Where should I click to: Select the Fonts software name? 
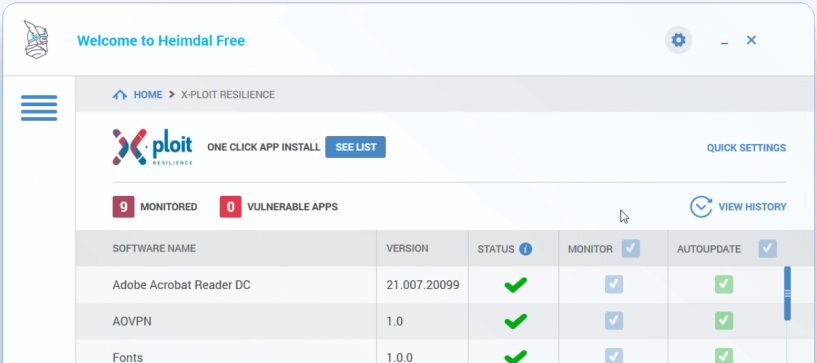pos(128,357)
